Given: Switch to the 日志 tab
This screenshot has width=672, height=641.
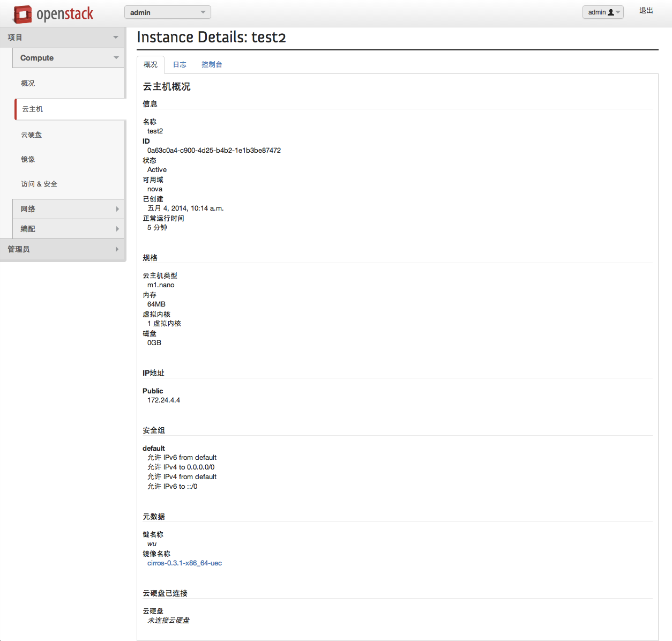Looking at the screenshot, I should (180, 64).
